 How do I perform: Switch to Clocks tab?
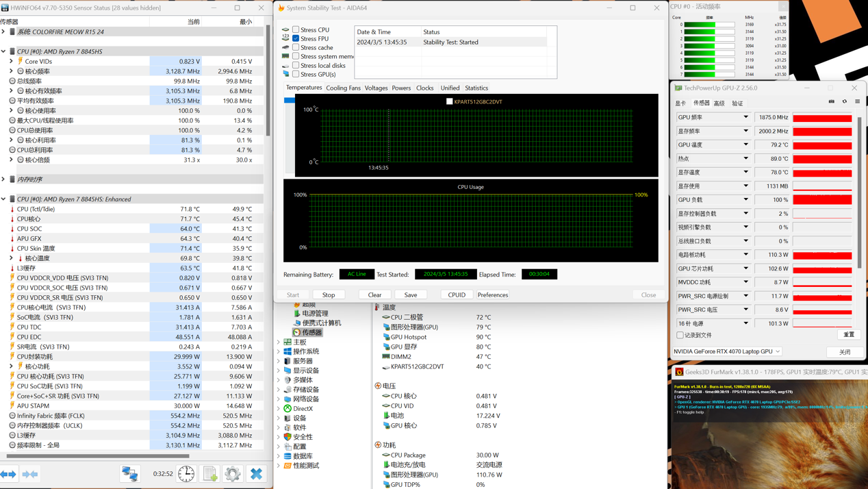424,88
